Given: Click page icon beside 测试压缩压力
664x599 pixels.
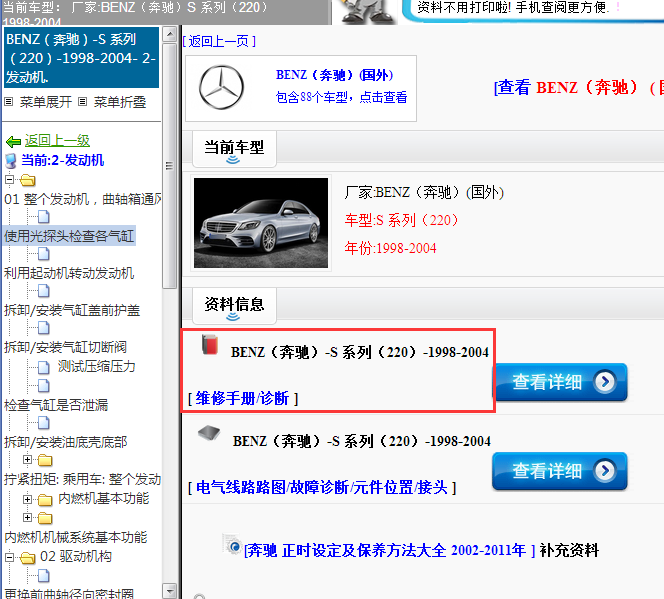Looking at the screenshot, I should click(x=43, y=367).
